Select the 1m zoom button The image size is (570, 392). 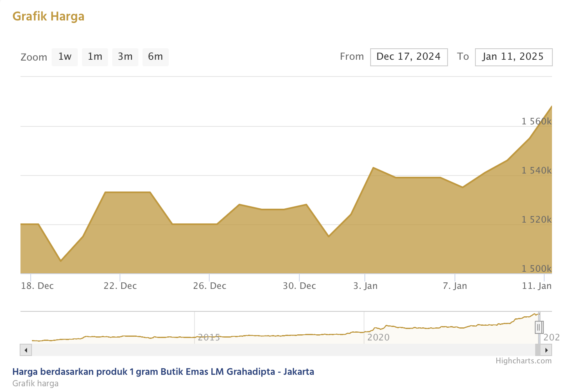[x=95, y=57]
